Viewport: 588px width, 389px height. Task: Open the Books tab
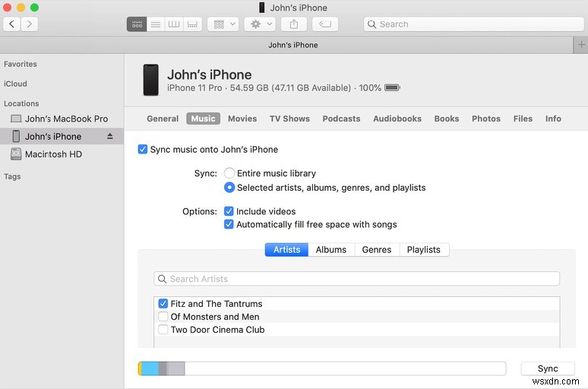[447, 119]
